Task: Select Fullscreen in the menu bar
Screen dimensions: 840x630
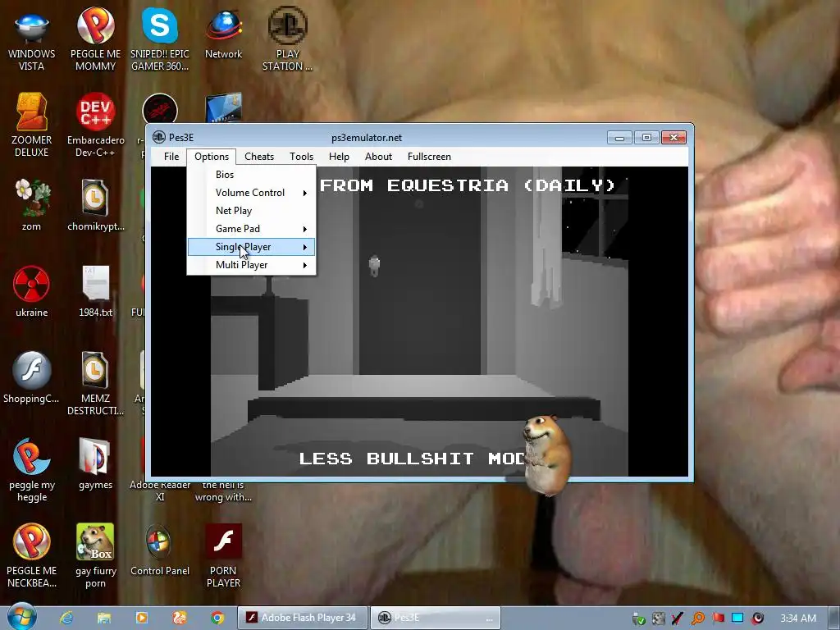Action: click(x=429, y=157)
